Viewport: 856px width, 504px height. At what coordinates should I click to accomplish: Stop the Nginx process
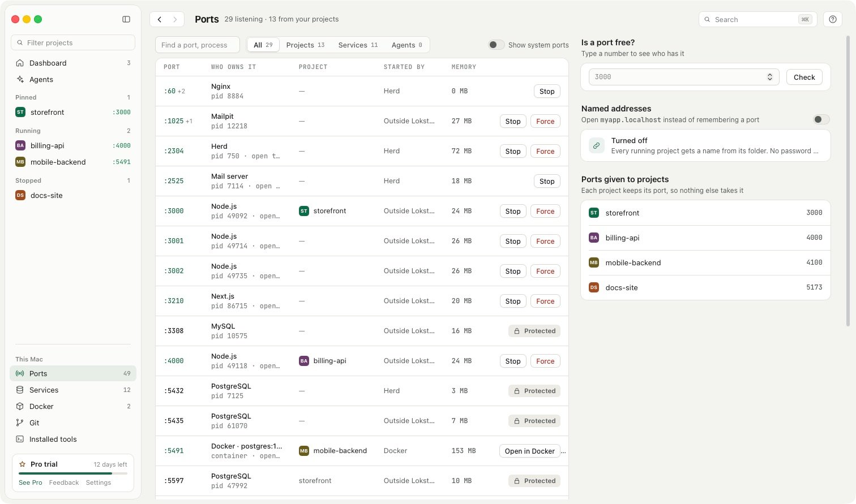click(547, 91)
